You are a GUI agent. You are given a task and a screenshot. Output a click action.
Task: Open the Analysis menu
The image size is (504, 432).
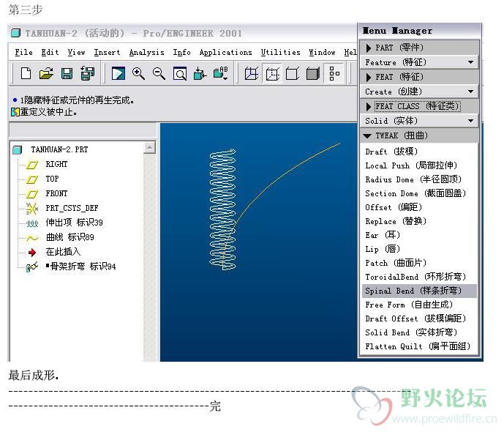(146, 53)
